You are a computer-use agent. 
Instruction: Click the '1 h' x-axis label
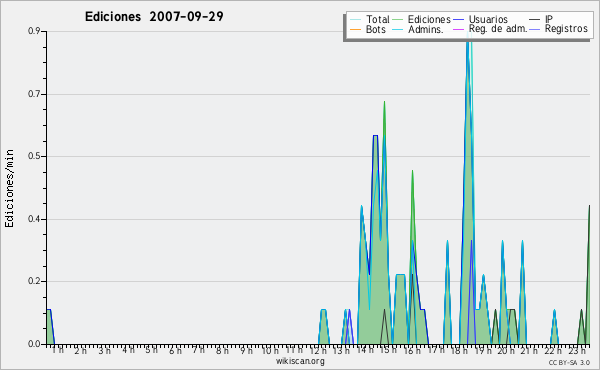point(58,350)
